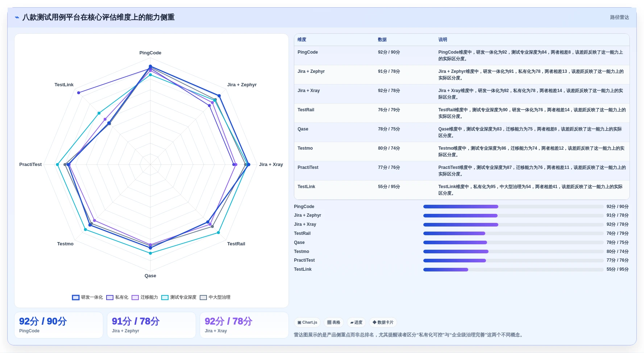Toggle the 研发一体化 legend series

tap(87, 297)
